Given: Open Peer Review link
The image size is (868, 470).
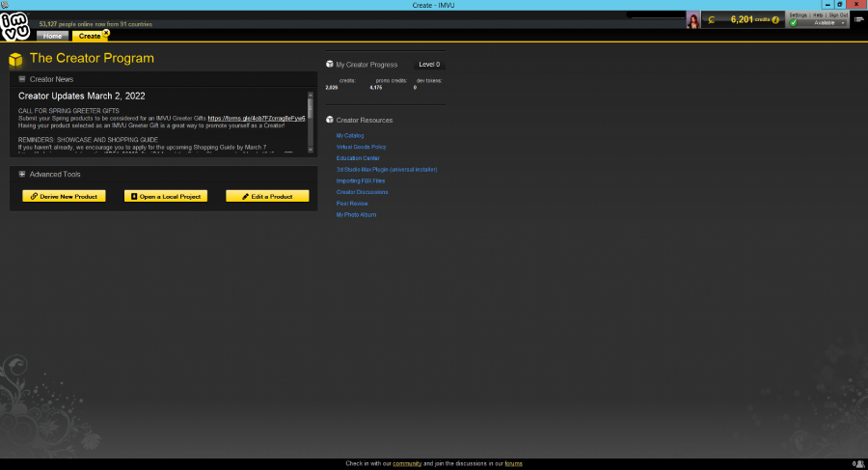Looking at the screenshot, I should (352, 204).
